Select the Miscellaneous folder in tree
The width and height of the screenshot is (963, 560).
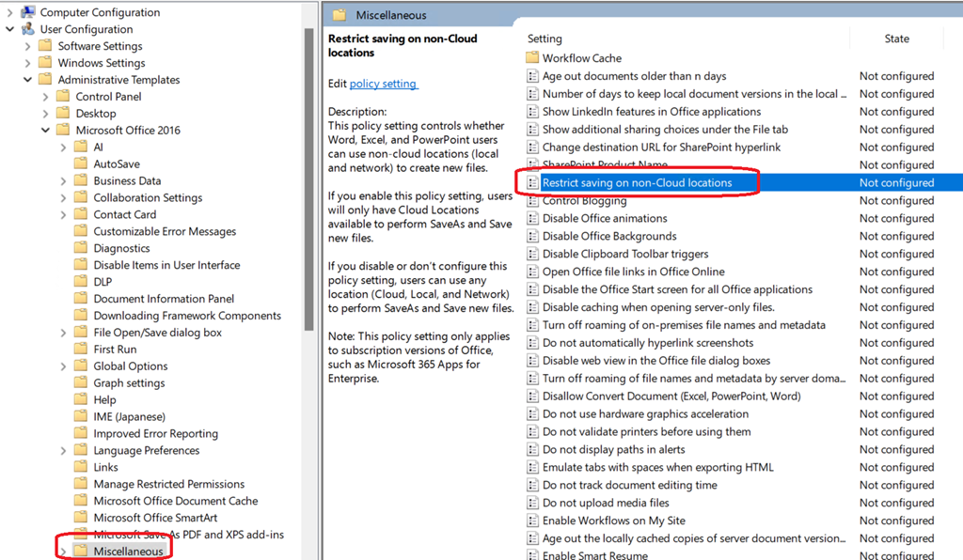[128, 552]
